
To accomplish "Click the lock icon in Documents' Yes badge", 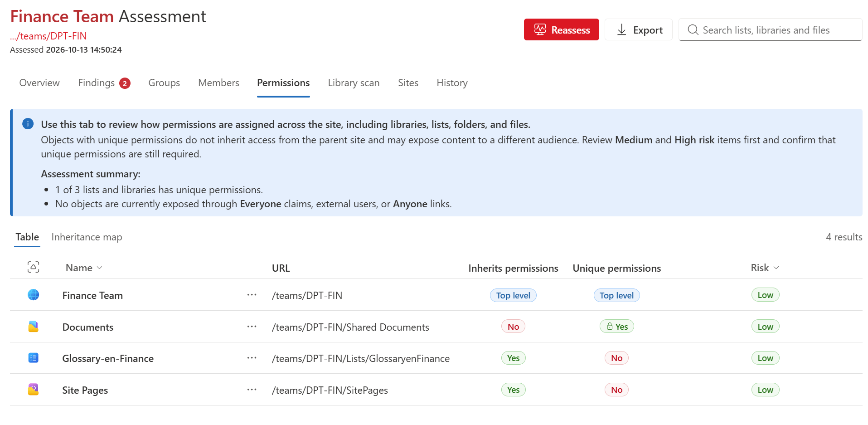I will tap(610, 327).
